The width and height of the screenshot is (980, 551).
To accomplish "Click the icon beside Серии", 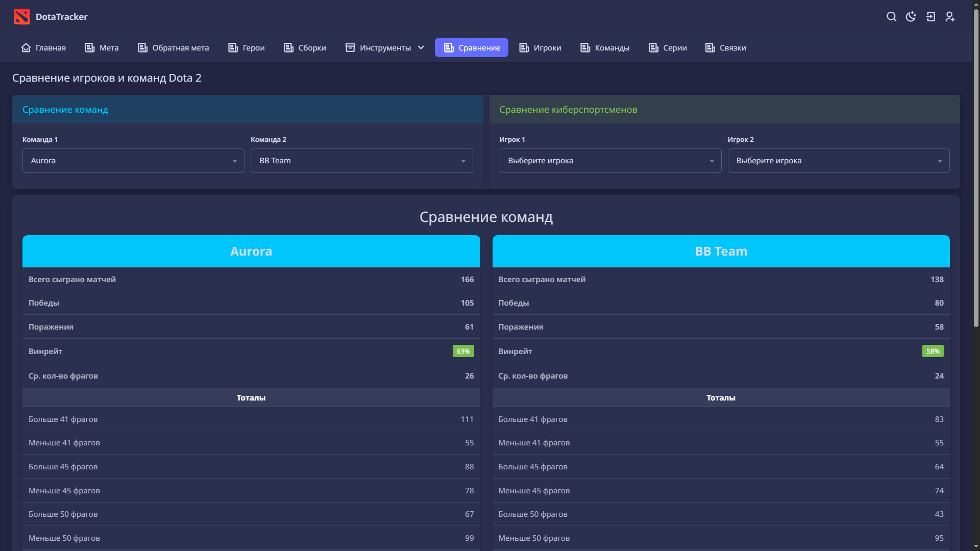I will click(654, 47).
